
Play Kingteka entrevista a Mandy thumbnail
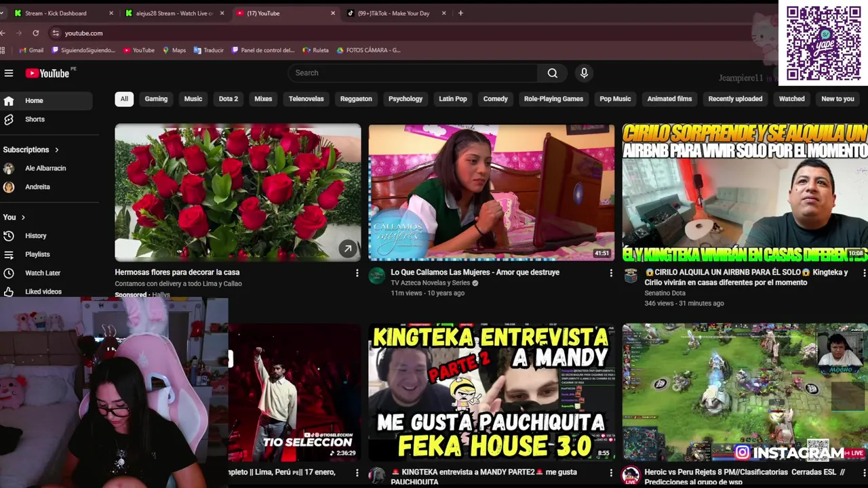[x=492, y=392]
